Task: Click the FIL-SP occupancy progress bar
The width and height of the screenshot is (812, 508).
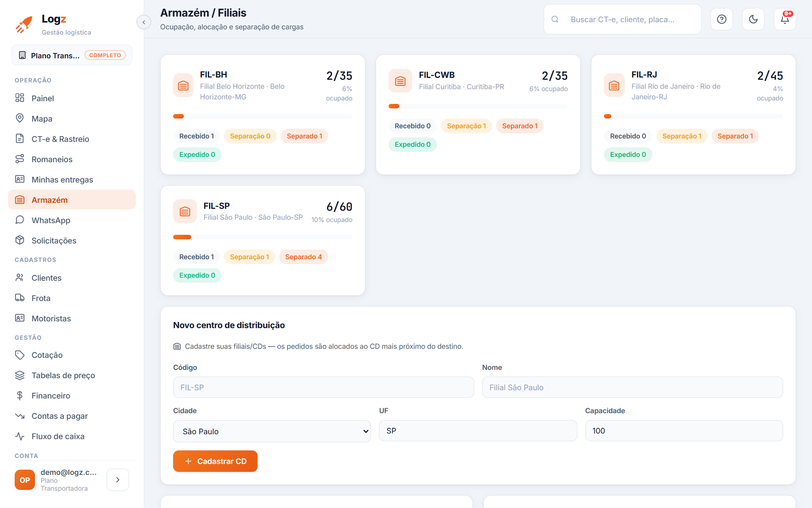Action: (263, 237)
